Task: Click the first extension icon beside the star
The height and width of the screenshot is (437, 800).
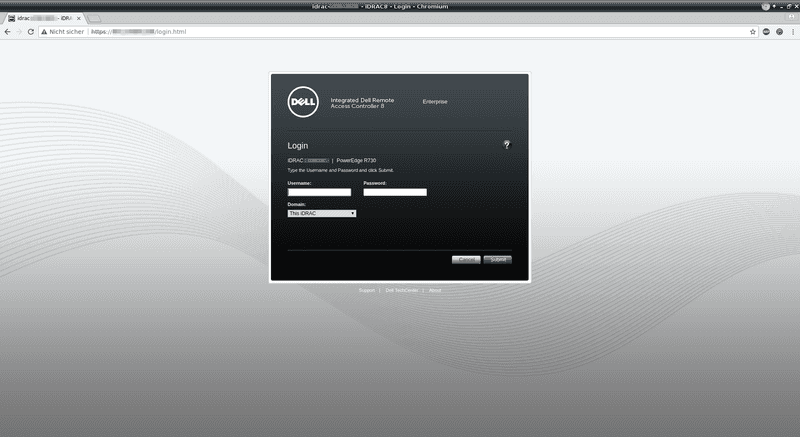Action: (x=766, y=32)
